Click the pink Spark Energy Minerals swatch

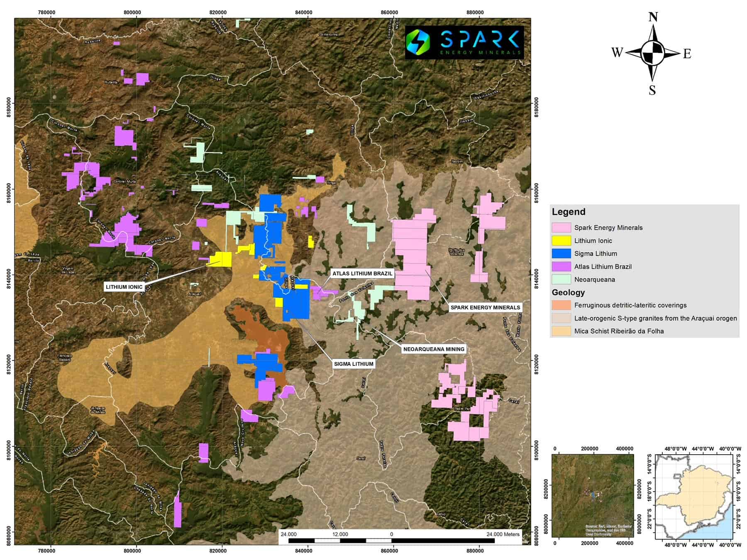[561, 227]
